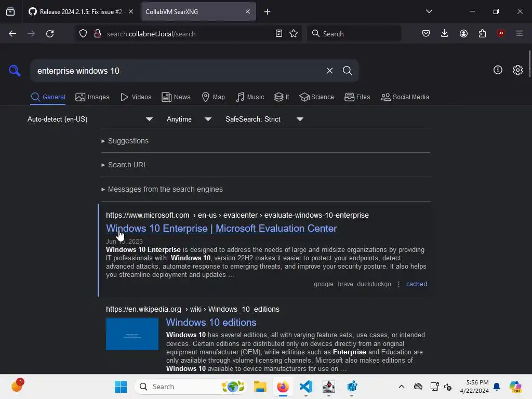This screenshot has height=399, width=532.
Task: Open the notification bell
Action: (x=497, y=387)
